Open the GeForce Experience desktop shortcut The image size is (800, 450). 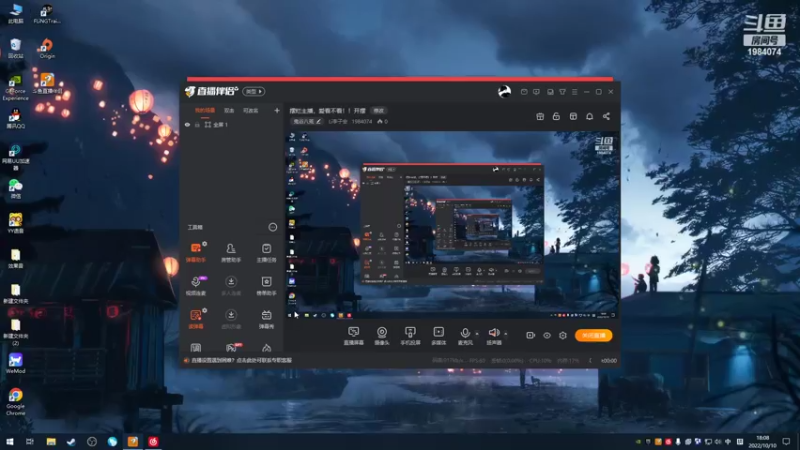pos(15,87)
